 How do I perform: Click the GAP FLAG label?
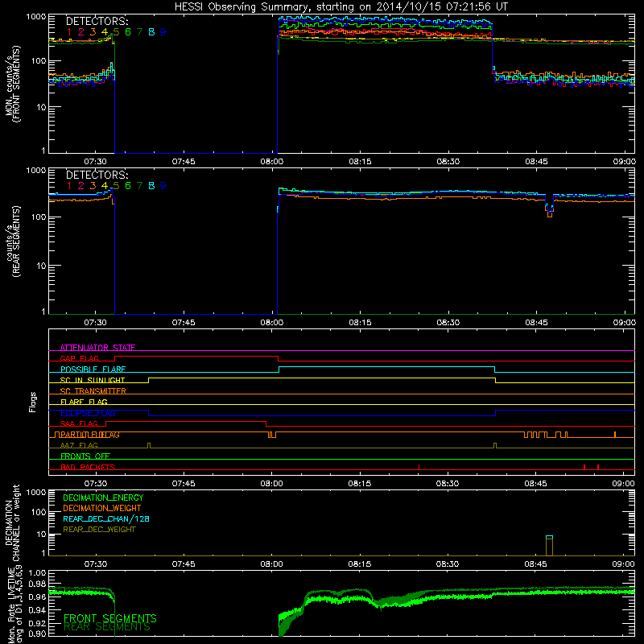(79, 358)
